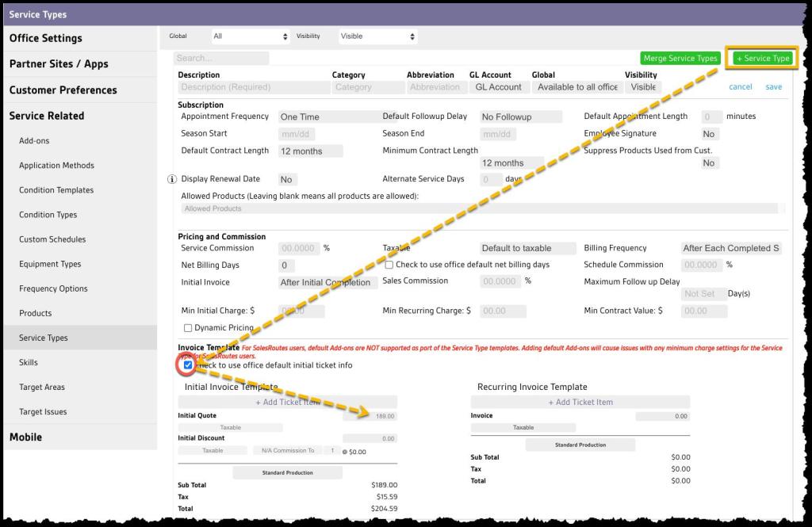Click Add Ticket Item under Initial Invoice Template
This screenshot has width=812, height=527.
288,403
